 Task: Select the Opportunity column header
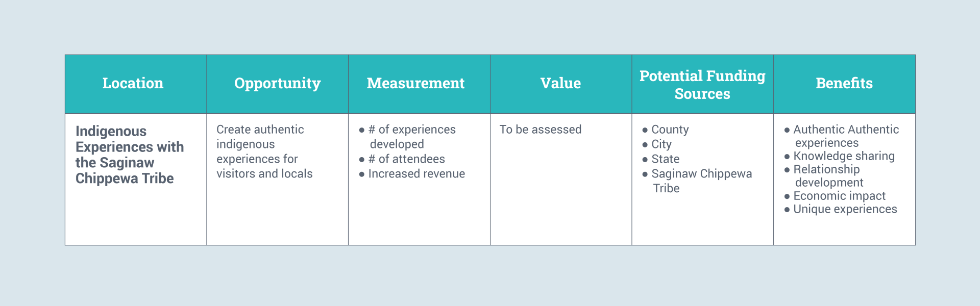tap(277, 84)
